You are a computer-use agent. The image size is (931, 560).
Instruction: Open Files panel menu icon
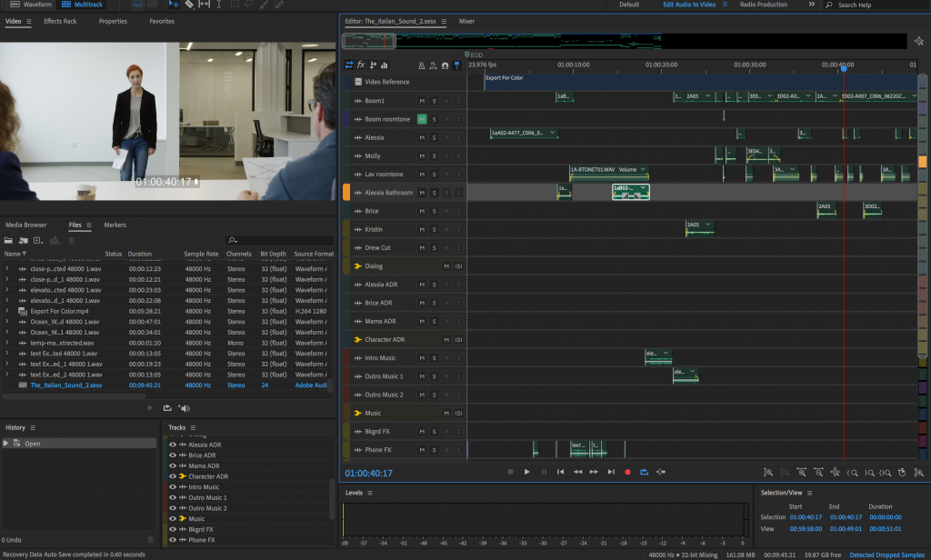[89, 225]
